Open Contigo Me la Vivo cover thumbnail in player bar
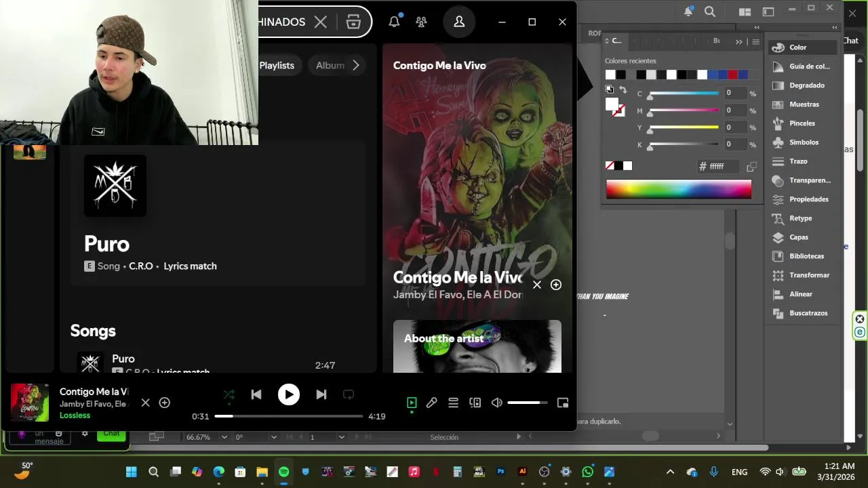The width and height of the screenshot is (868, 488). pos(30,403)
